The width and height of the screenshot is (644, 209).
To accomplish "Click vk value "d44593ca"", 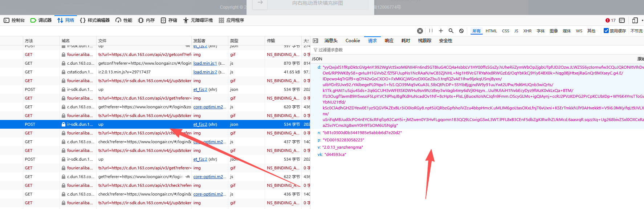I will [335, 154].
